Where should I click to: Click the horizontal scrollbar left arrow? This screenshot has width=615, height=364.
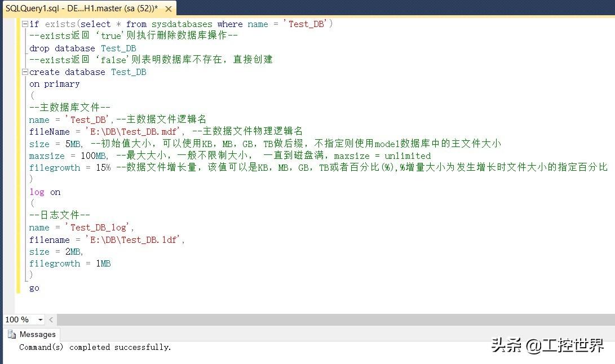coord(51,319)
